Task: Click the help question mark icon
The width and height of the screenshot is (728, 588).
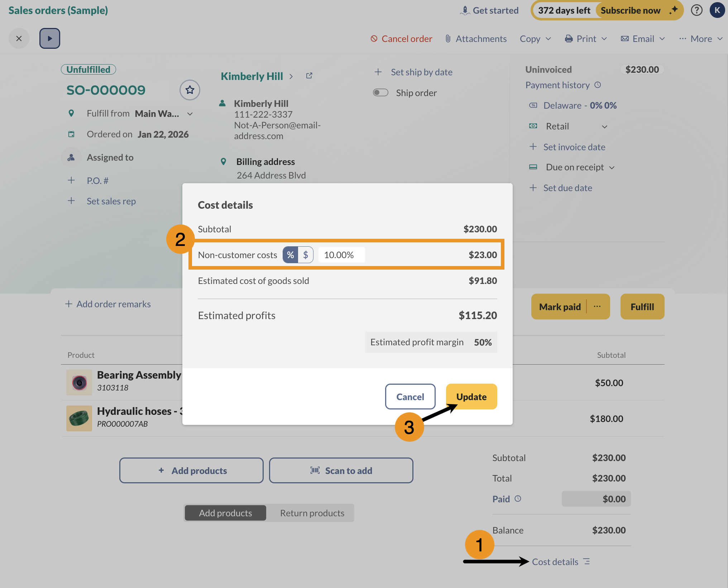Action: [696, 10]
